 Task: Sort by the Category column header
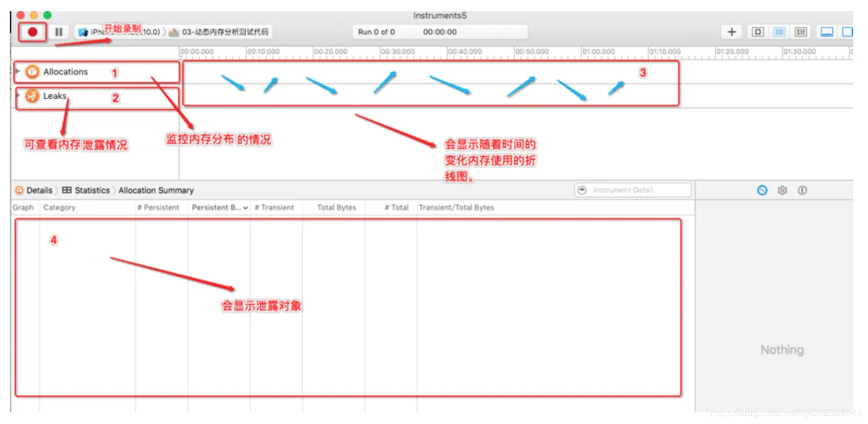(59, 208)
